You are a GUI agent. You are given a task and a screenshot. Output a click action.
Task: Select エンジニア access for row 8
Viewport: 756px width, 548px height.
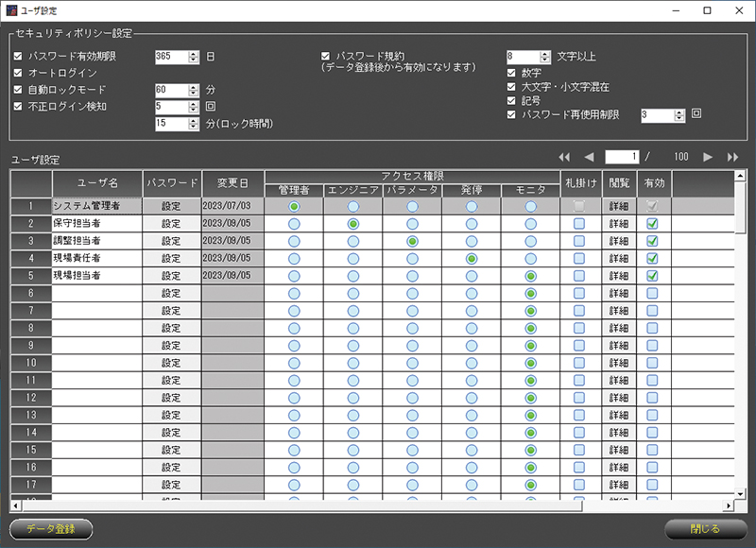(x=353, y=328)
